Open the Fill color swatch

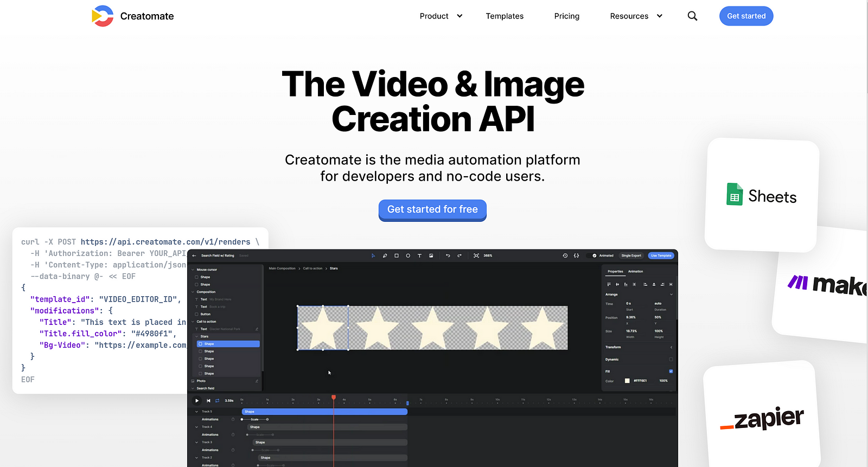click(628, 381)
